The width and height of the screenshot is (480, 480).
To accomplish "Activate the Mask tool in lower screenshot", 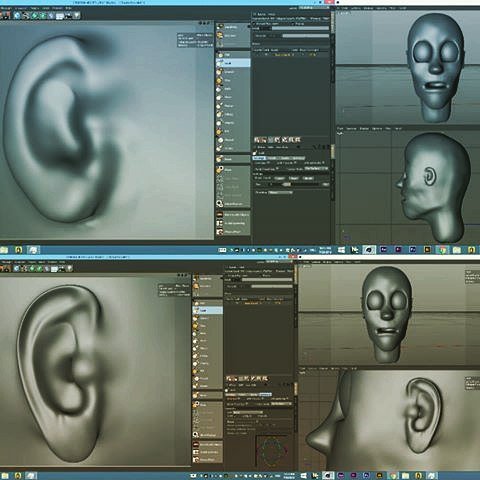I will [207, 405].
